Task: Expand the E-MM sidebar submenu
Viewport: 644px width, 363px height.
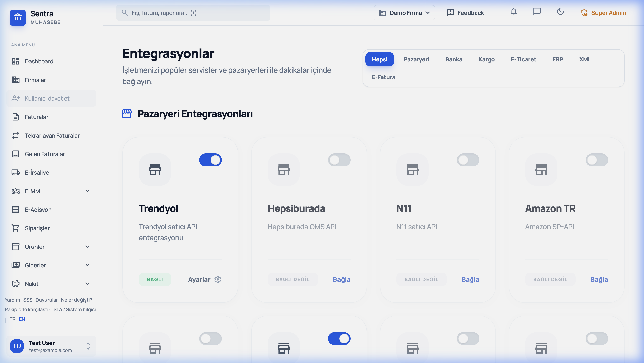Action: (x=87, y=191)
